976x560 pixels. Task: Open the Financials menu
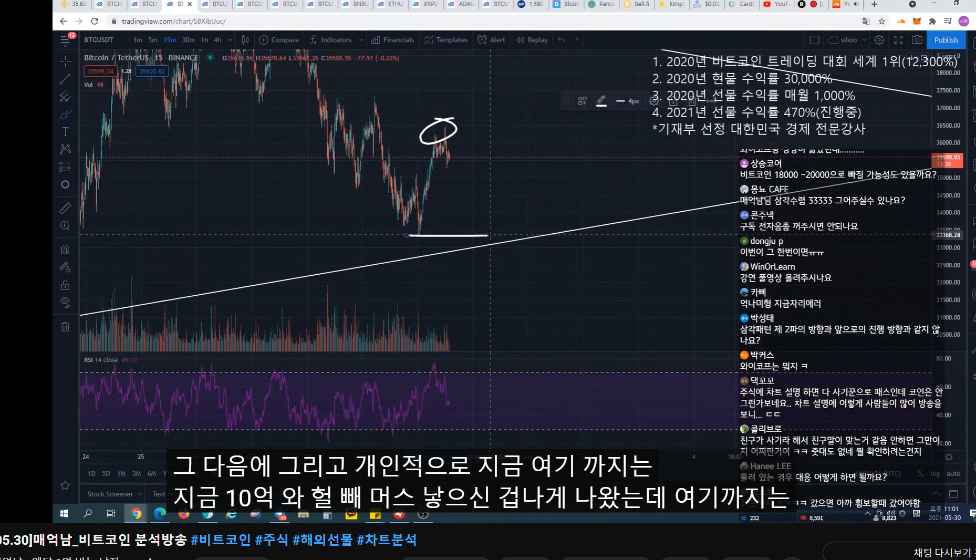tap(392, 40)
